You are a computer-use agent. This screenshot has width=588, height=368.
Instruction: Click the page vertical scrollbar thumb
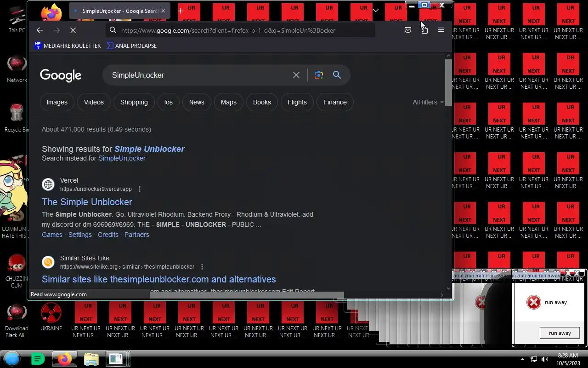tap(448, 82)
